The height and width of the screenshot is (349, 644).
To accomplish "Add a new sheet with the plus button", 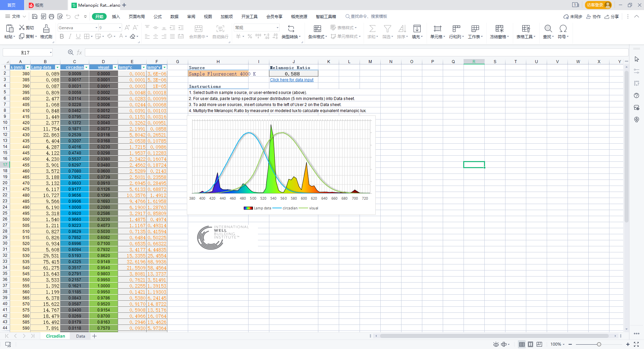I will (x=95, y=336).
